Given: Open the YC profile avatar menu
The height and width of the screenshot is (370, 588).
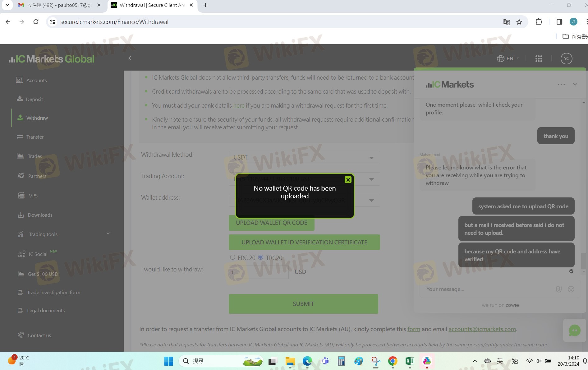Looking at the screenshot, I should [x=566, y=58].
